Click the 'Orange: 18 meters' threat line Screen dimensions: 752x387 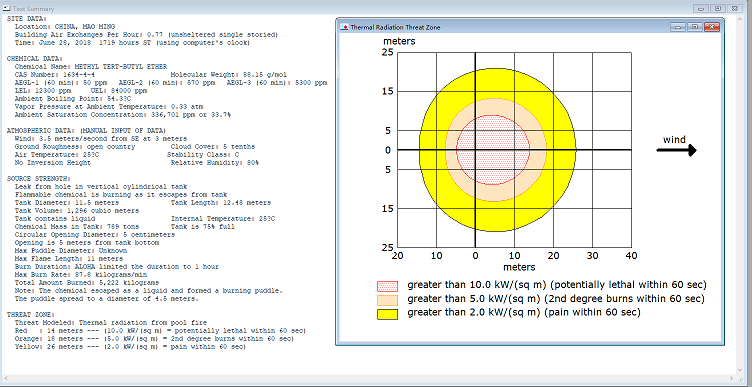pyautogui.click(x=154, y=339)
